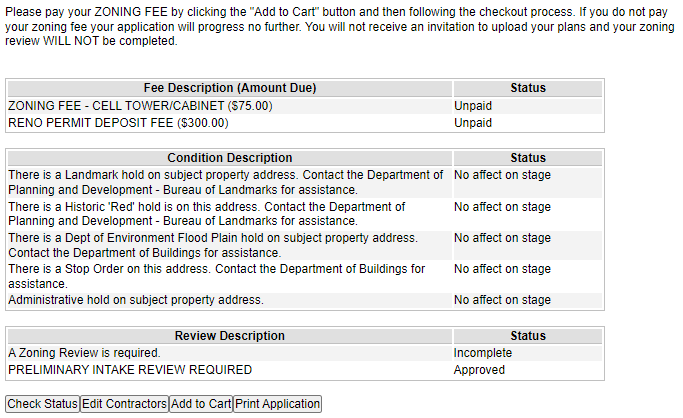Click the Zoning Review is required row
Image resolution: width=683 pixels, height=418 pixels.
pyautogui.click(x=305, y=353)
